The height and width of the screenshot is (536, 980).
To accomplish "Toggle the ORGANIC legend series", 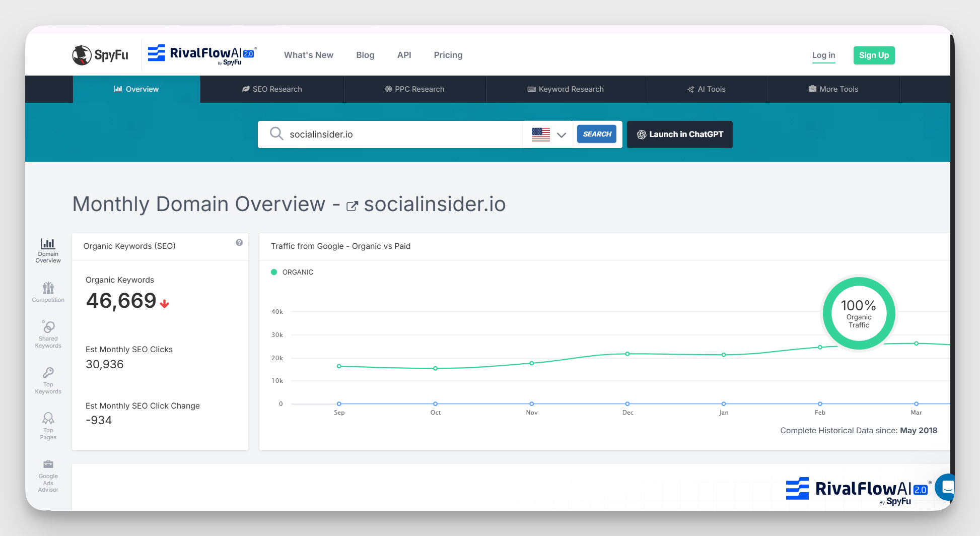I will click(x=292, y=272).
